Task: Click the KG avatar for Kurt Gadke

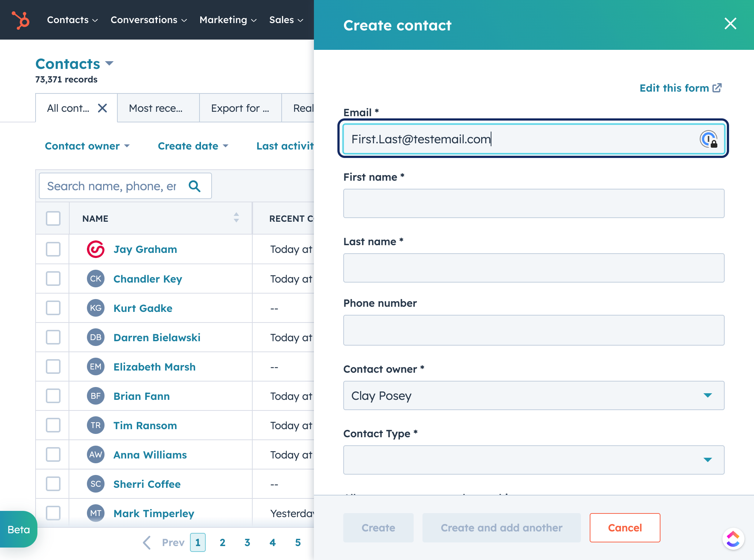Action: point(96,308)
